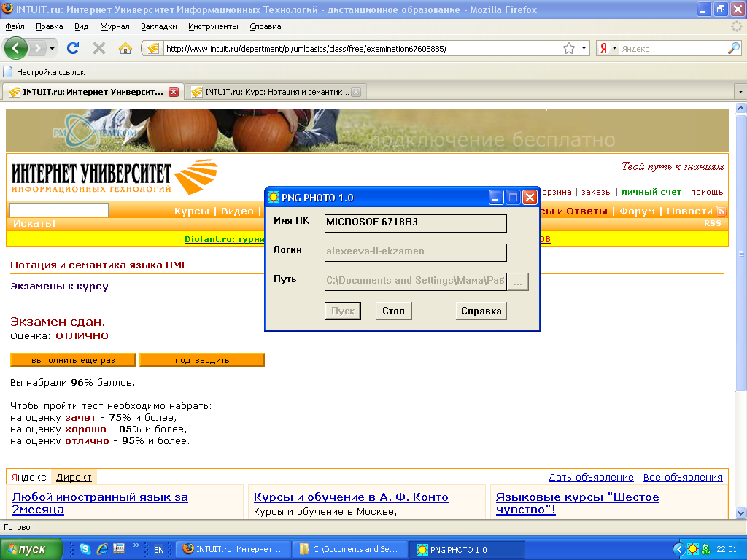Open the Справка menu
This screenshot has width=747, height=560.
click(266, 27)
